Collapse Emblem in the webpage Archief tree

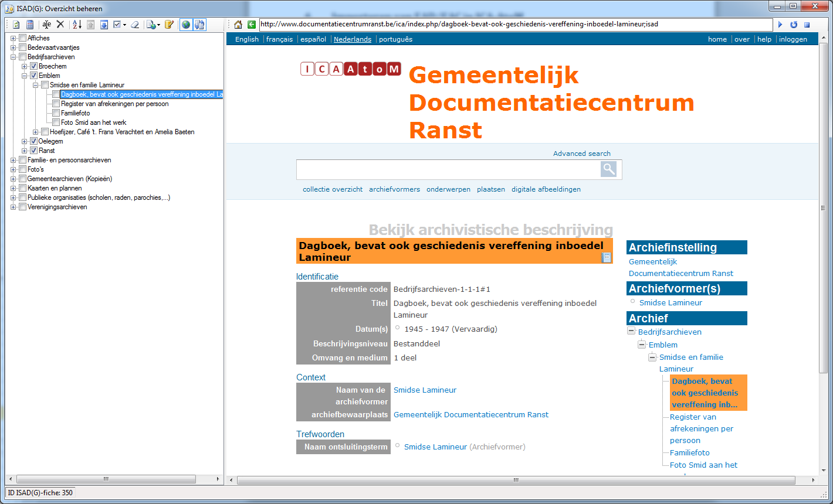642,344
